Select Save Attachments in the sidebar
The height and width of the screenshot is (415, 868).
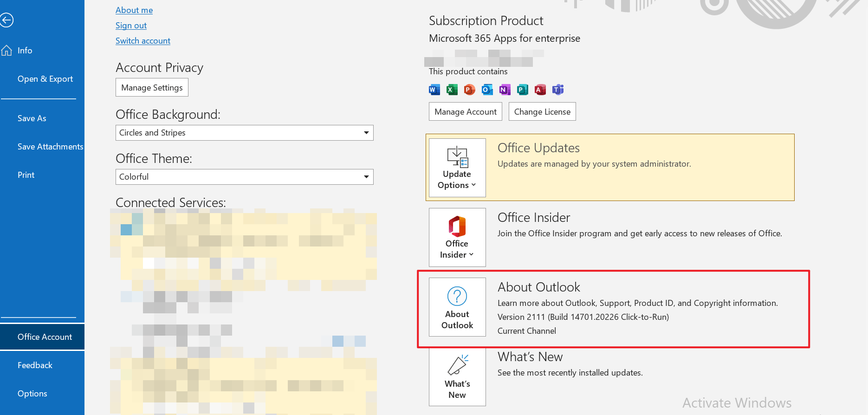[42, 147]
